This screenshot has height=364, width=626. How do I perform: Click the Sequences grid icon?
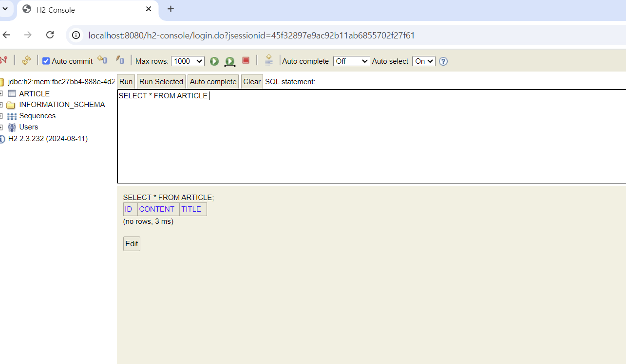pos(12,116)
